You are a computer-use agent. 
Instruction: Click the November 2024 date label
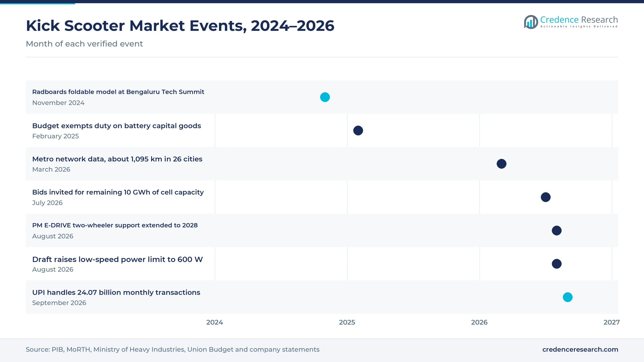coord(58,103)
